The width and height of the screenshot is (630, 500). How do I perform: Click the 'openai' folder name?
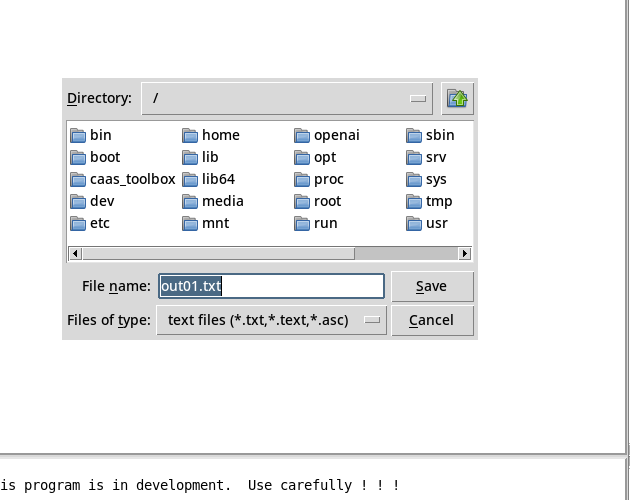coord(337,135)
